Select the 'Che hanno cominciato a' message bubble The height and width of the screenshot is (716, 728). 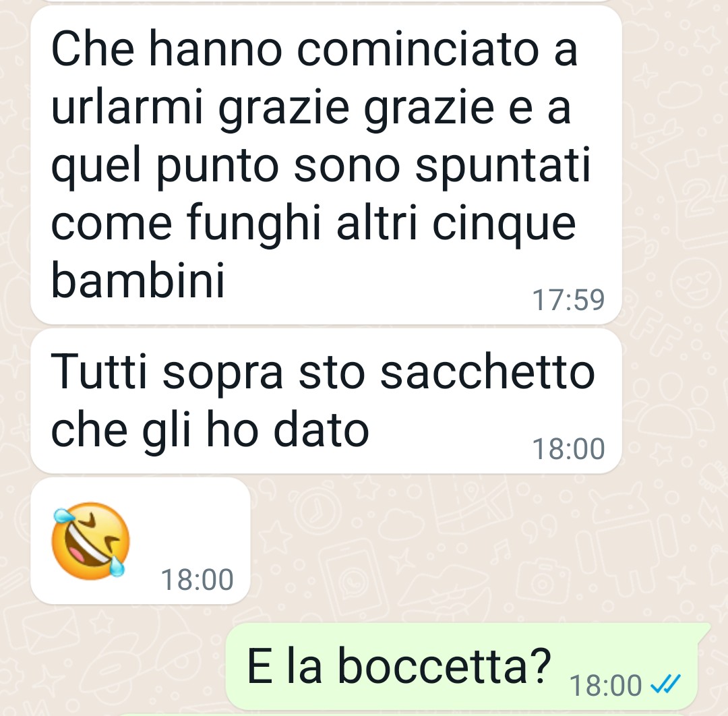[326, 165]
